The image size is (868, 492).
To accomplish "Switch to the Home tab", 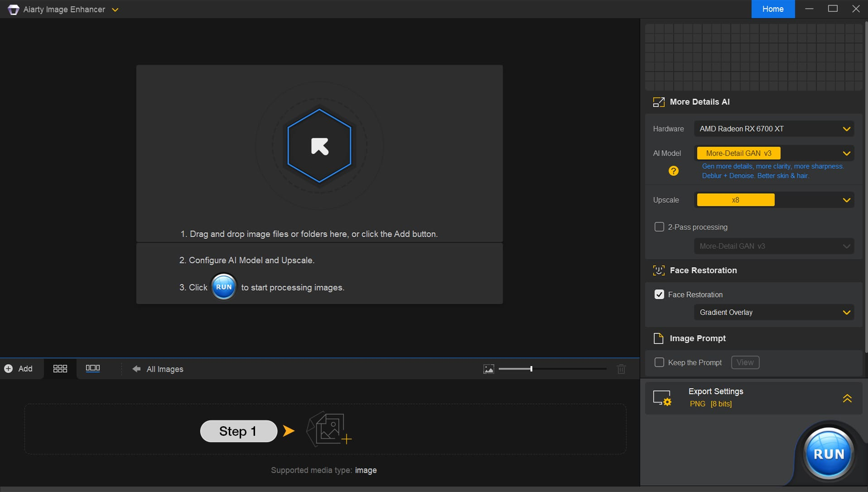I will tap(772, 9).
